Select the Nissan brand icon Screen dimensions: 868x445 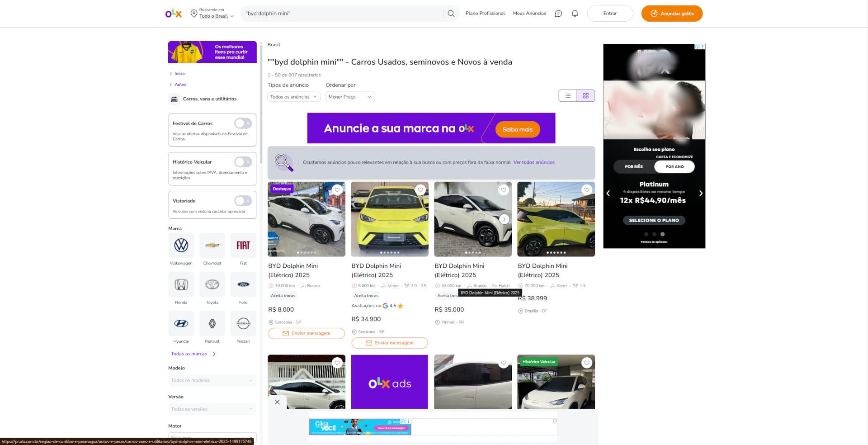[x=243, y=323]
